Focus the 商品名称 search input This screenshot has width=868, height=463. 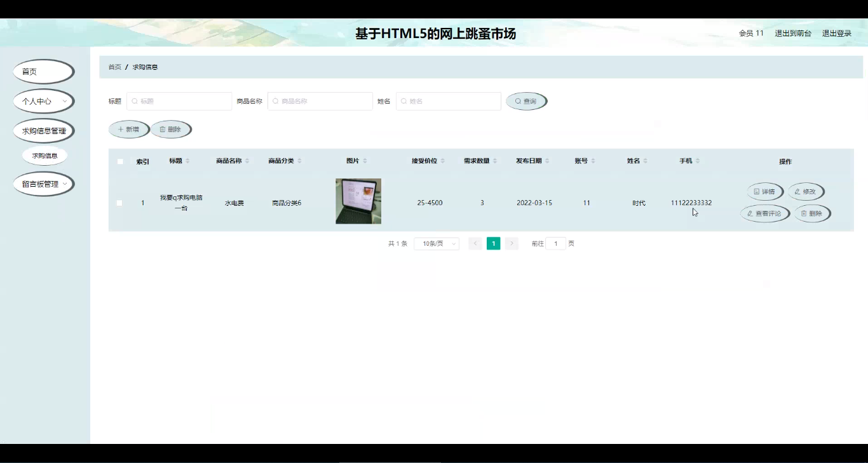320,101
